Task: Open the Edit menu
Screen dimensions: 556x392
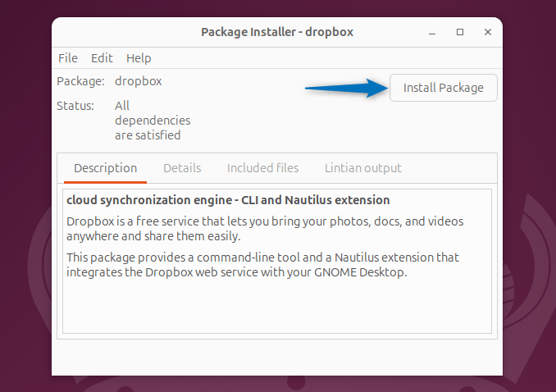Action: tap(103, 58)
